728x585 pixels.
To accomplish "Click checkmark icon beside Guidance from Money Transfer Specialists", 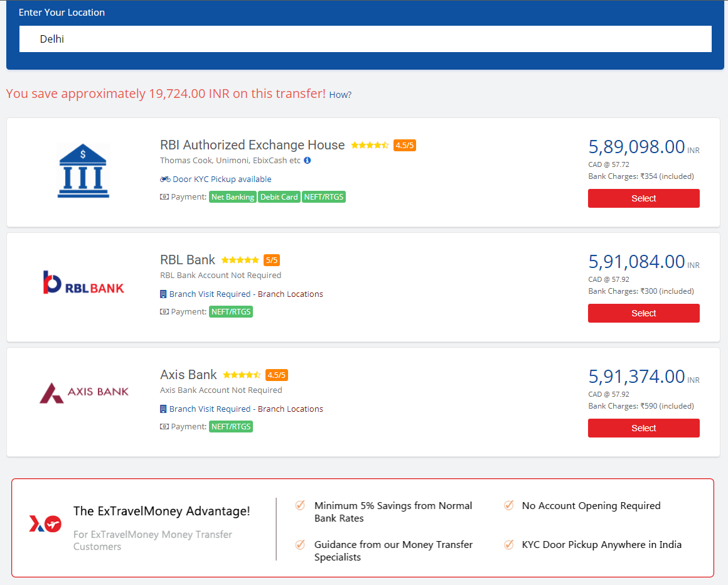I will tap(301, 544).
